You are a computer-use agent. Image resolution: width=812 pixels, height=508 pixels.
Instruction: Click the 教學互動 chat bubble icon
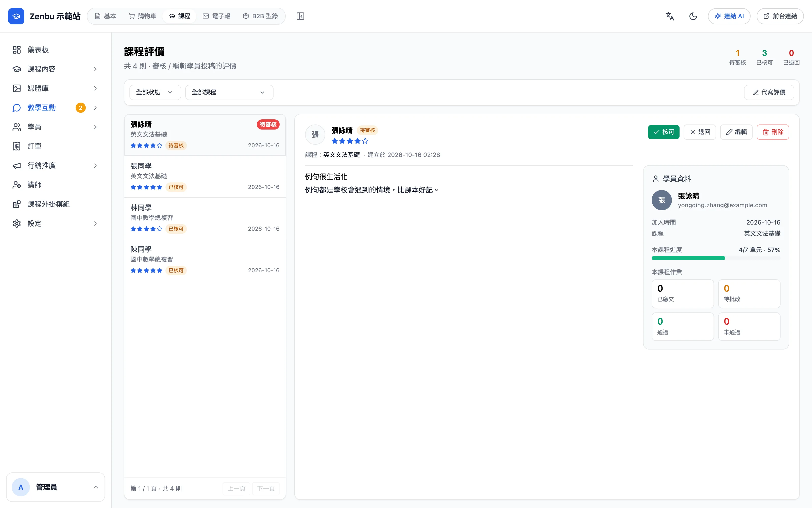tap(17, 107)
